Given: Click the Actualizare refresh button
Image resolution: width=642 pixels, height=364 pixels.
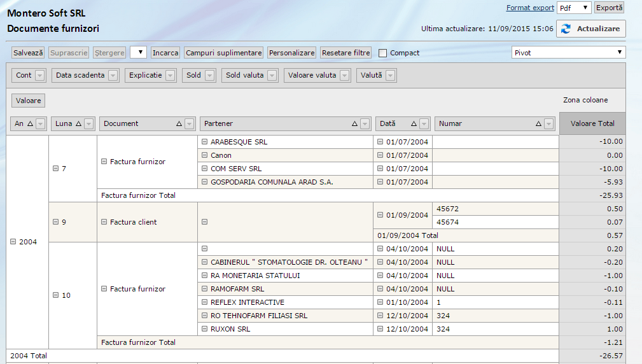Looking at the screenshot, I should pos(591,29).
